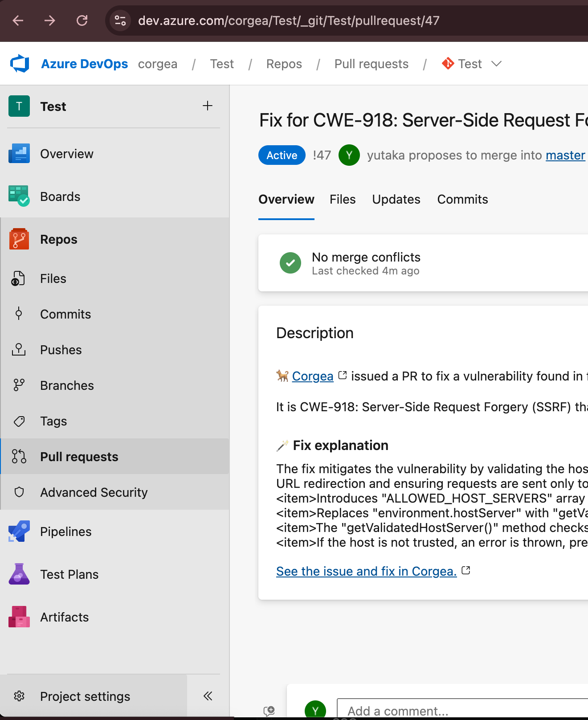Click the Pull requests breadcrumb
This screenshot has height=720, width=588.
(372, 64)
